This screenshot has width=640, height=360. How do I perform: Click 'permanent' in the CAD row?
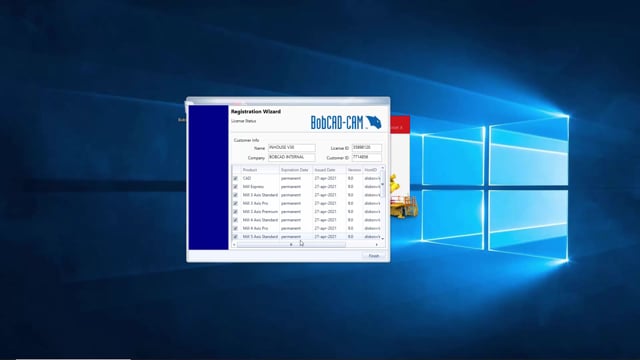click(291, 178)
